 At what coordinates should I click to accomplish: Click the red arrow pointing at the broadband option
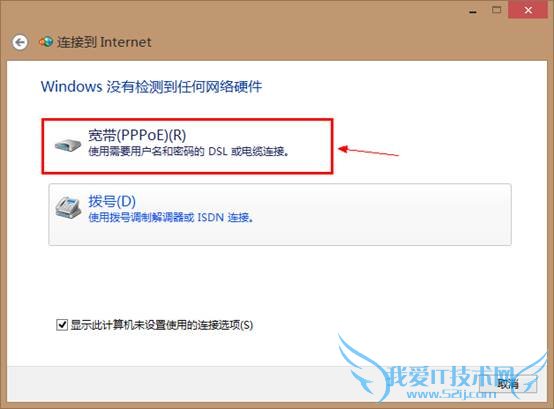point(368,151)
